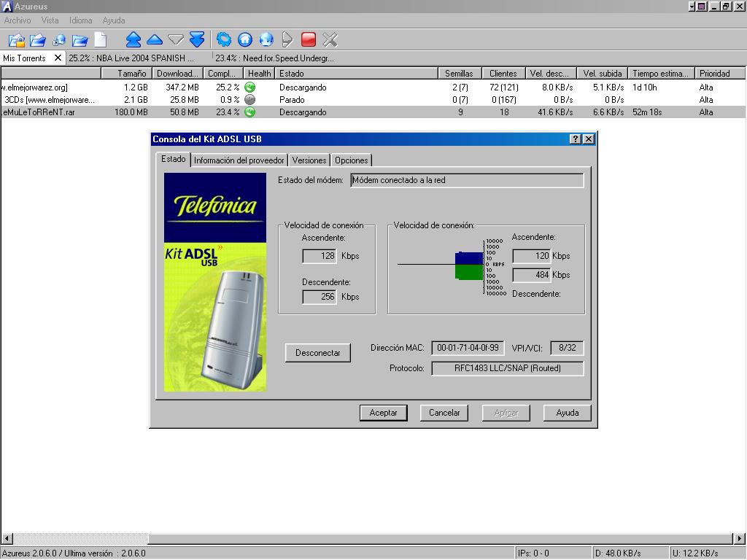Screen dimensions: 747x560
Task: Sort by Clientes column header
Action: click(503, 74)
